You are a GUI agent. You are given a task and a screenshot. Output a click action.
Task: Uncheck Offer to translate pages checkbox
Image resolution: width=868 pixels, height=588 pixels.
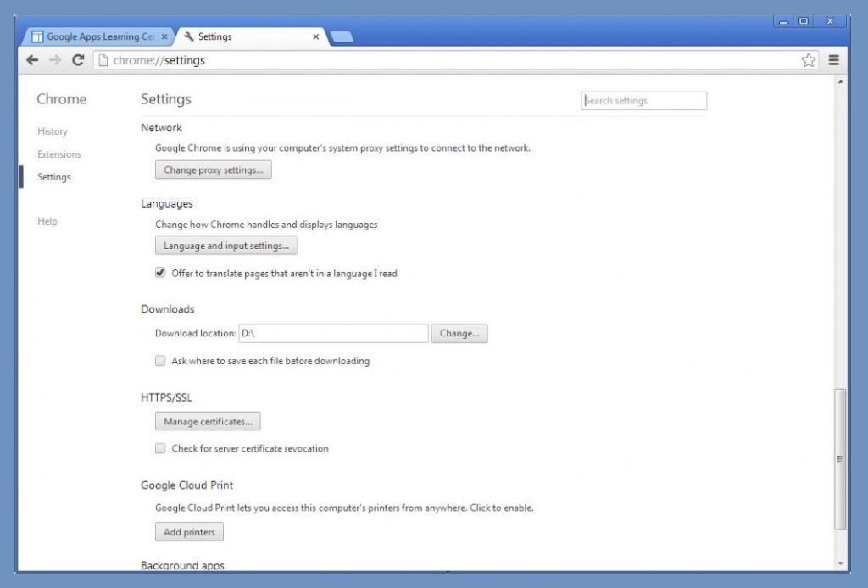click(x=160, y=273)
